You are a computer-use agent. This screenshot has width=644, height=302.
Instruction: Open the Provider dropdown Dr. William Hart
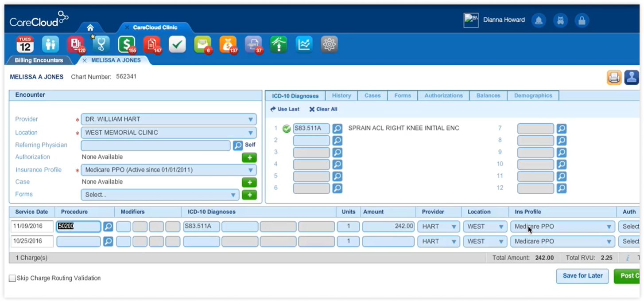click(169, 119)
